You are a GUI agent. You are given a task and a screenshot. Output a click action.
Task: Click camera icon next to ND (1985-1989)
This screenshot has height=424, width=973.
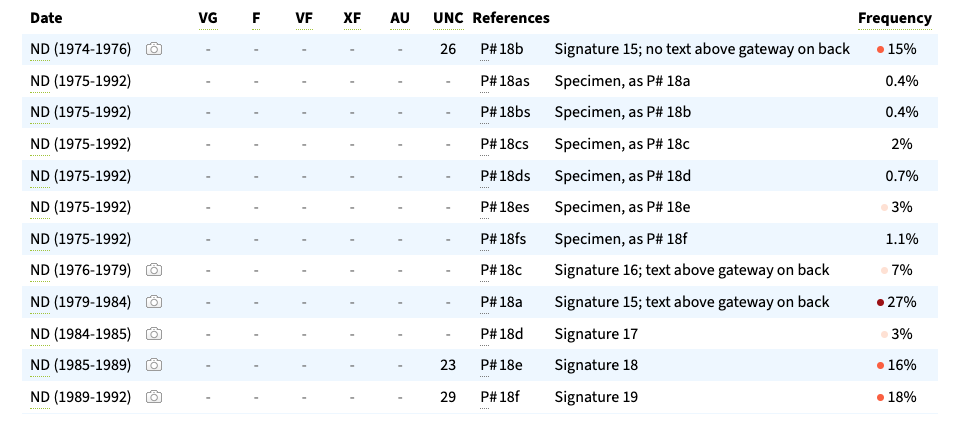point(154,365)
